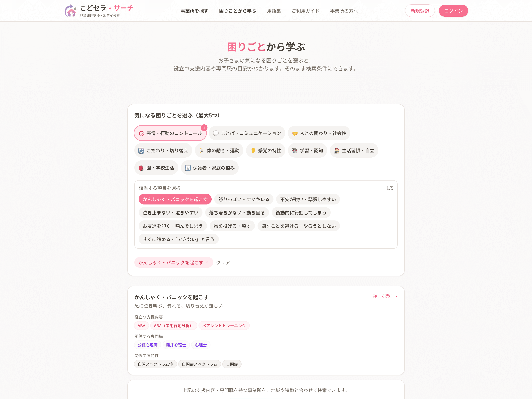Image resolution: width=532 pixels, height=399 pixels.
Task: Click the anger icon on 感情・行動のコントロール
Action: [x=141, y=133]
